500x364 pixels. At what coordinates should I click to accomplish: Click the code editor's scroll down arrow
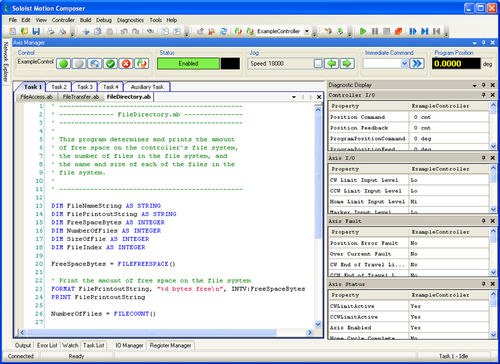[318, 324]
